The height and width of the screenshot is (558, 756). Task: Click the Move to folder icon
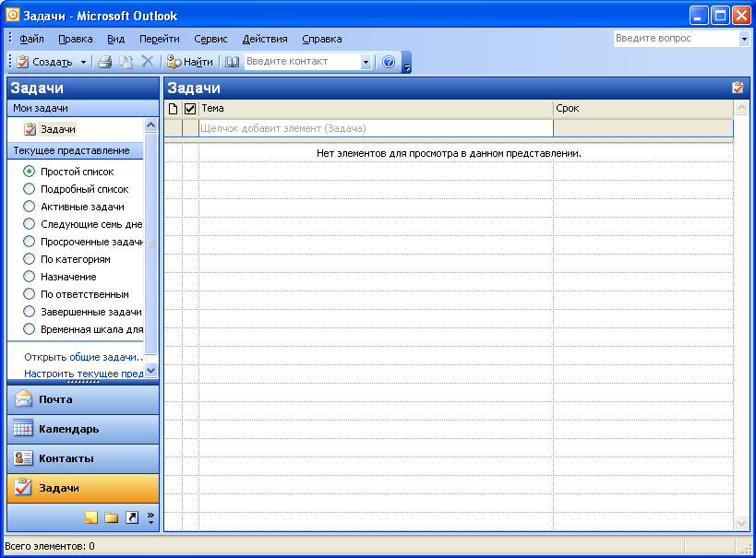pos(126,62)
